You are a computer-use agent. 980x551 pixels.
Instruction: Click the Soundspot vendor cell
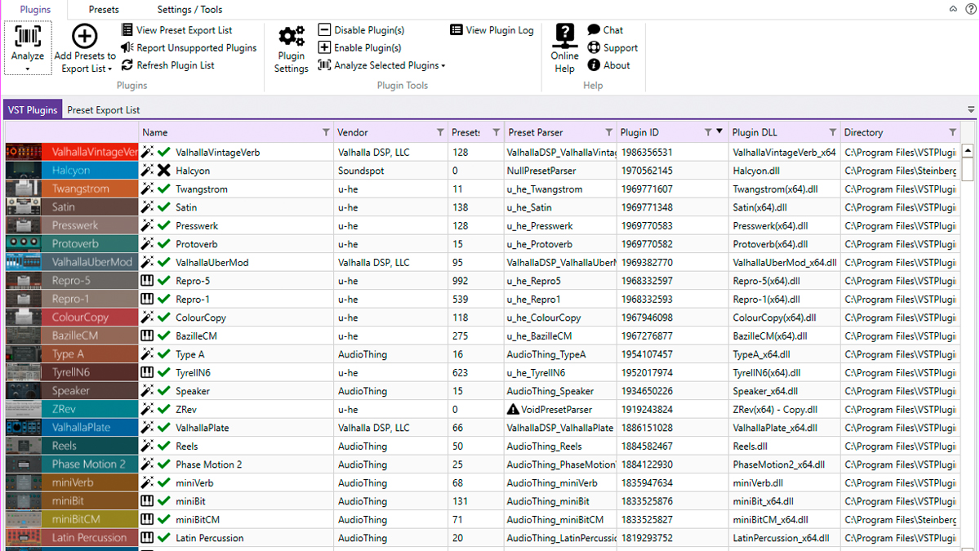(390, 171)
